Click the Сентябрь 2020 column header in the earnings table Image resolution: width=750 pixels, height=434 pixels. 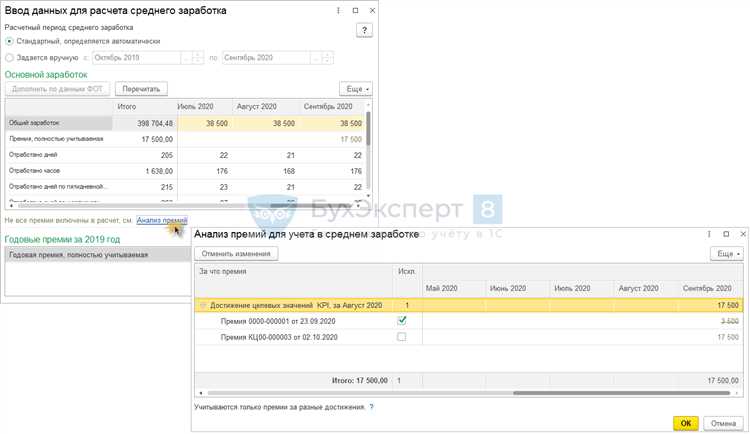point(331,107)
